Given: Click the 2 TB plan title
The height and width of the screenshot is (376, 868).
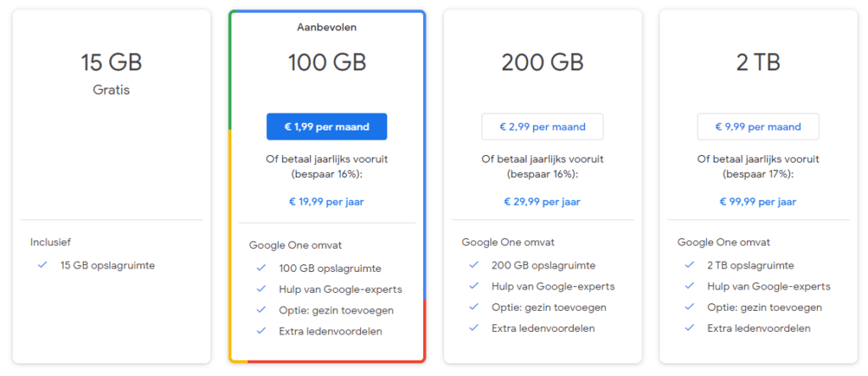Looking at the screenshot, I should tap(758, 63).
